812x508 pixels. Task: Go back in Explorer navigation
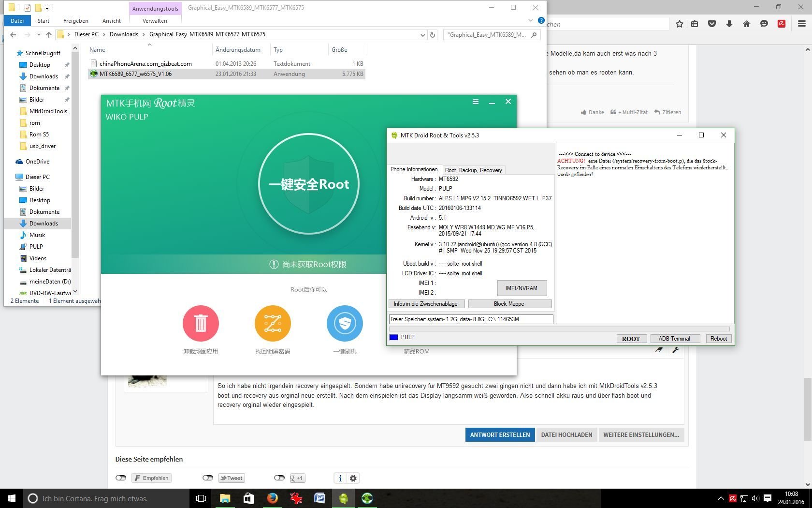13,34
